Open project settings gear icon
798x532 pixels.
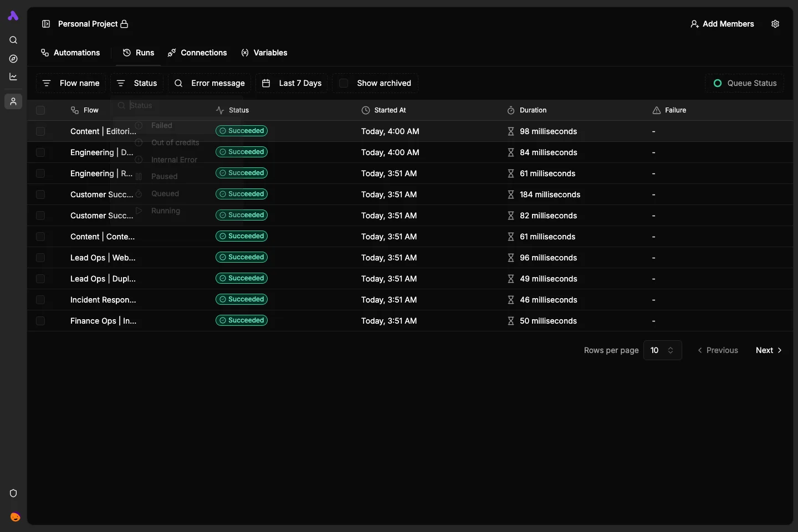coord(775,24)
